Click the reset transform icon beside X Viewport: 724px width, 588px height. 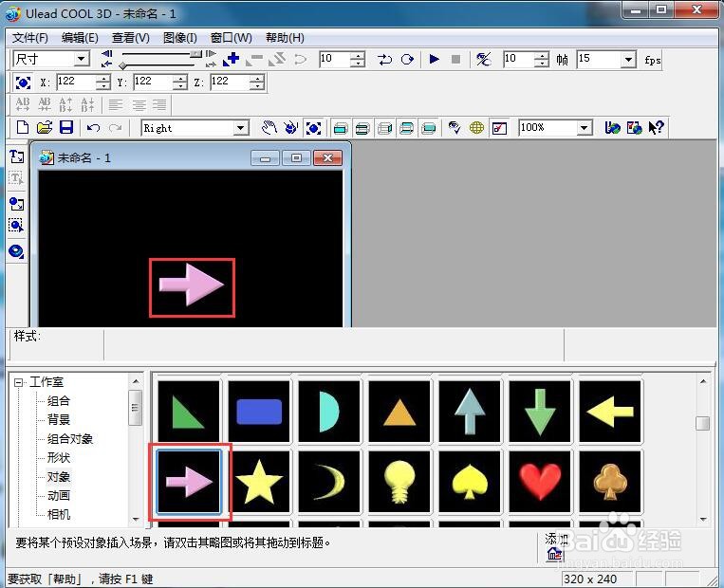click(x=23, y=83)
